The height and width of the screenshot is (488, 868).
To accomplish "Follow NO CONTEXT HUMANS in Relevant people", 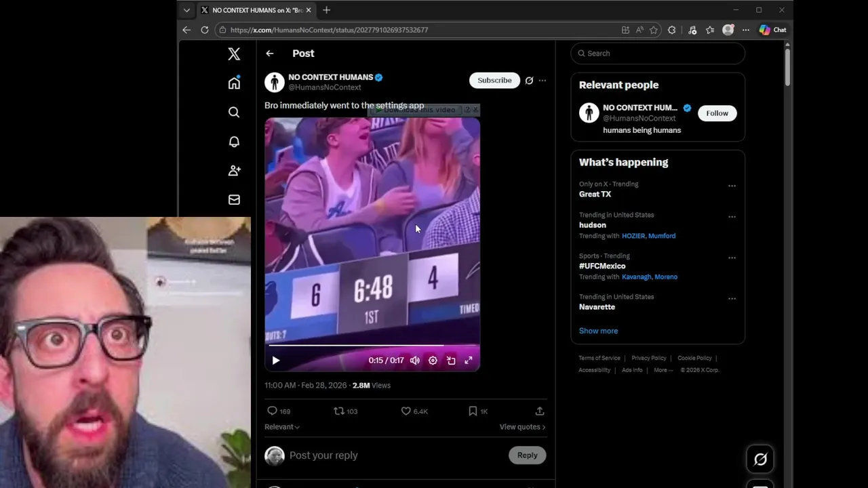I will tap(717, 113).
